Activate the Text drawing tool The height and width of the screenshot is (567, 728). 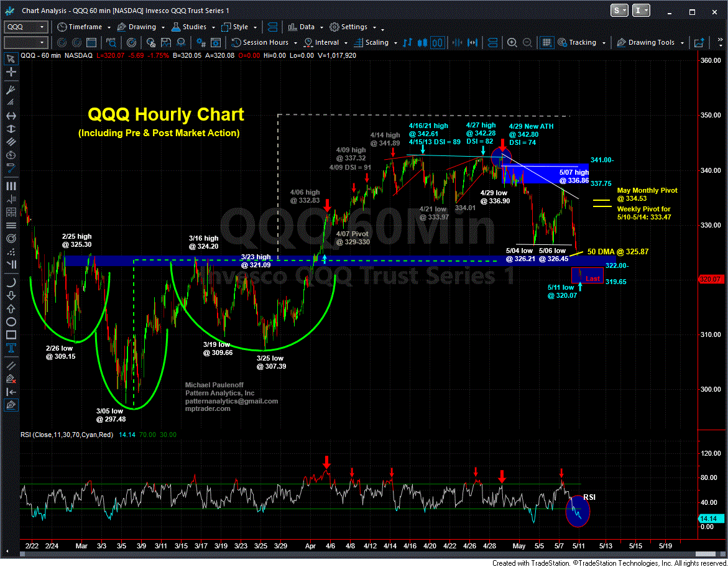pos(11,348)
